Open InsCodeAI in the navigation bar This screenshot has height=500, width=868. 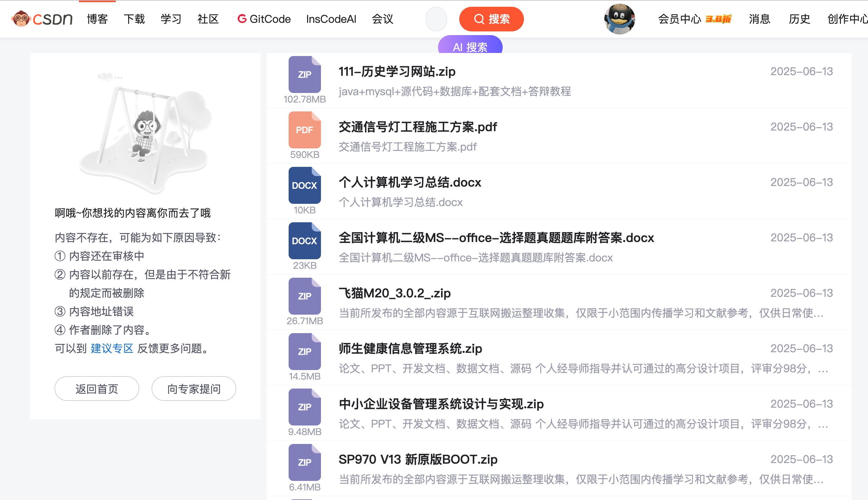[331, 19]
